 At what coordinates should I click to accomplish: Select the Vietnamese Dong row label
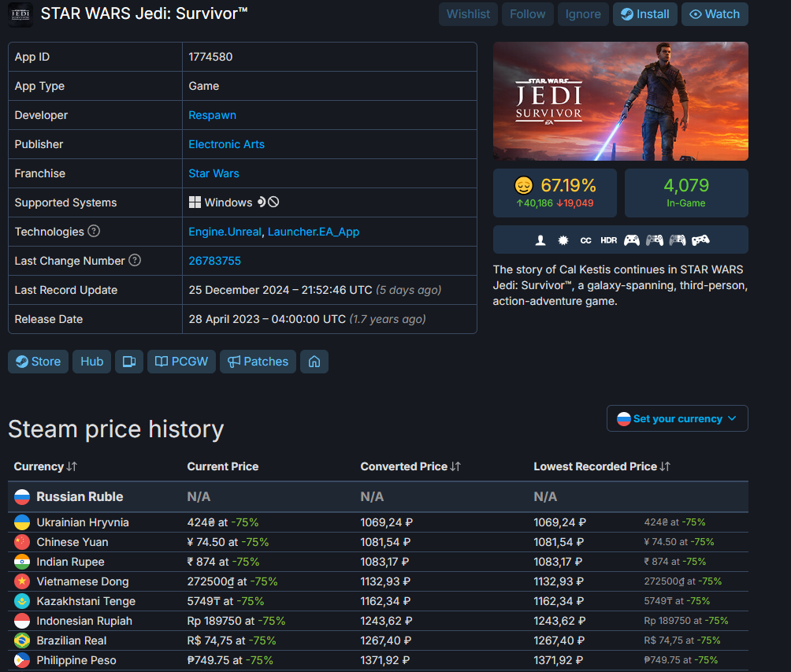click(x=83, y=581)
